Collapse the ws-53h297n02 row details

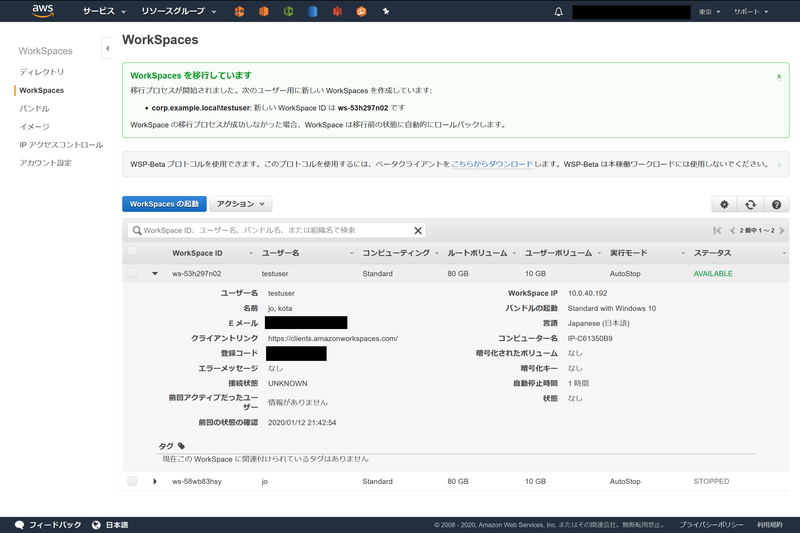155,273
